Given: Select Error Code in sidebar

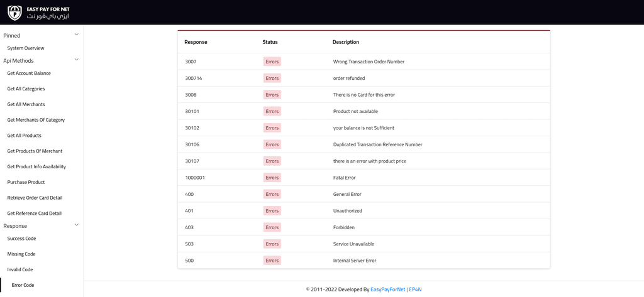Looking at the screenshot, I should pyautogui.click(x=23, y=285).
